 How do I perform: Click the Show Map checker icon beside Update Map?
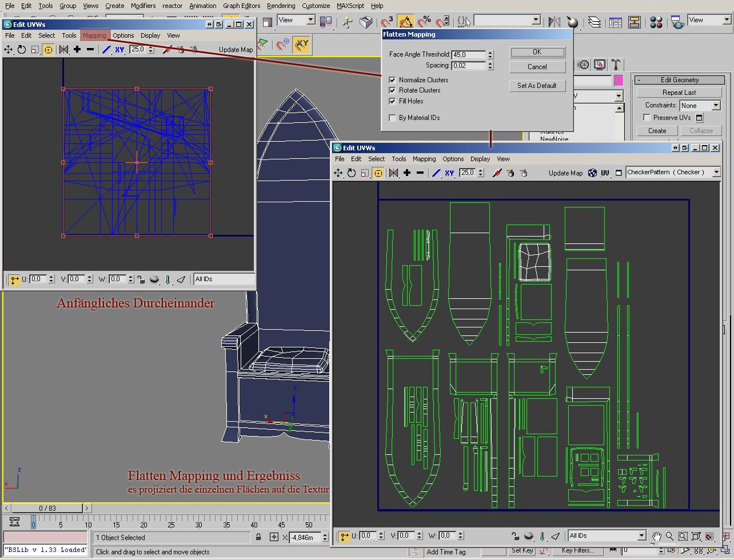[593, 173]
